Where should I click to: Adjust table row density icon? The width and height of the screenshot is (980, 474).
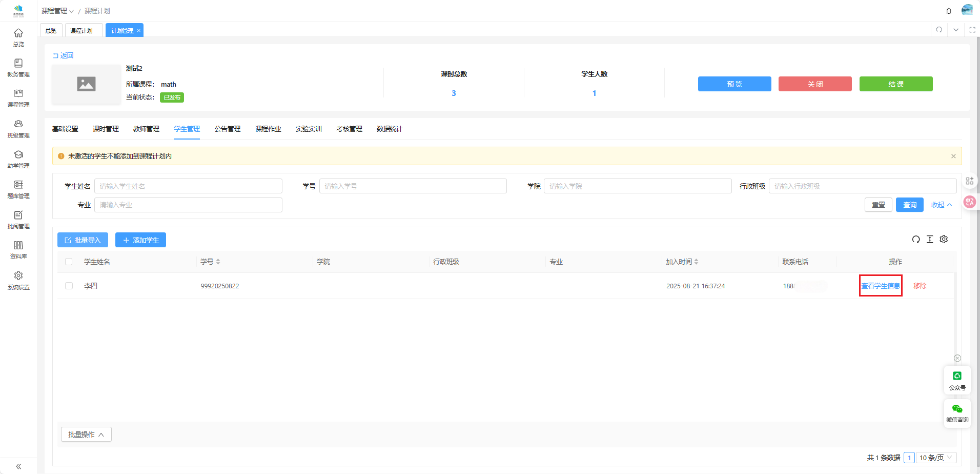[x=930, y=240]
